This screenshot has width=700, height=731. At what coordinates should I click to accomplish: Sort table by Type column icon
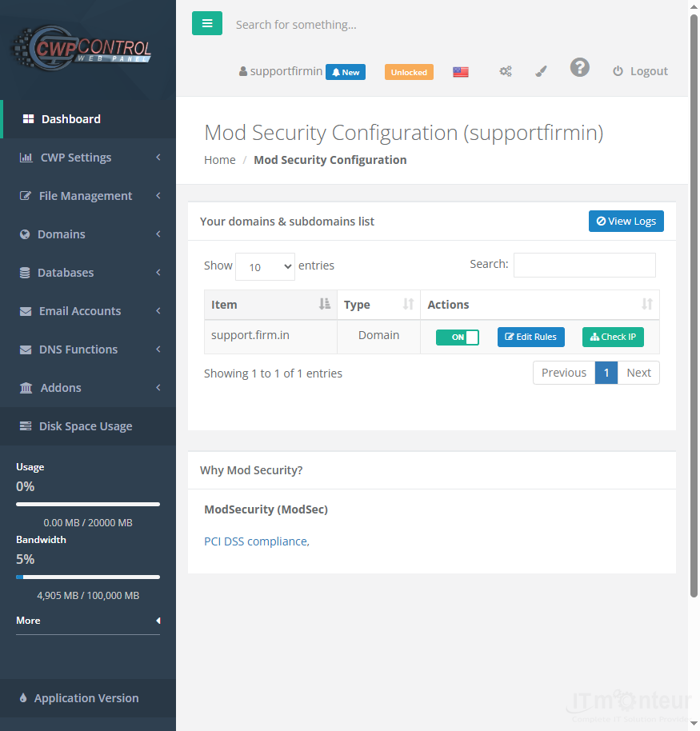pyautogui.click(x=409, y=304)
